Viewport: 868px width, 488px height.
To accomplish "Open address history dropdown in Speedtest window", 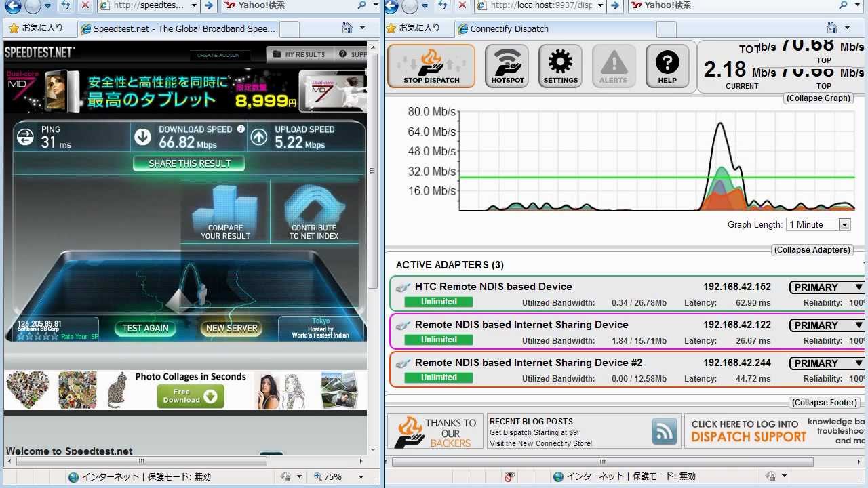I will click(x=193, y=5).
